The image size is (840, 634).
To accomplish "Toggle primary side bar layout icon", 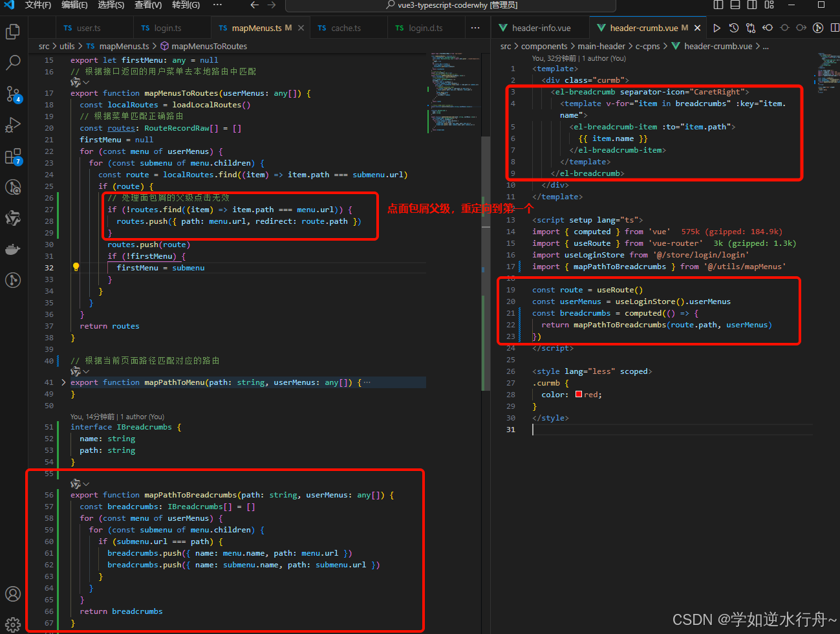I will pyautogui.click(x=718, y=5).
